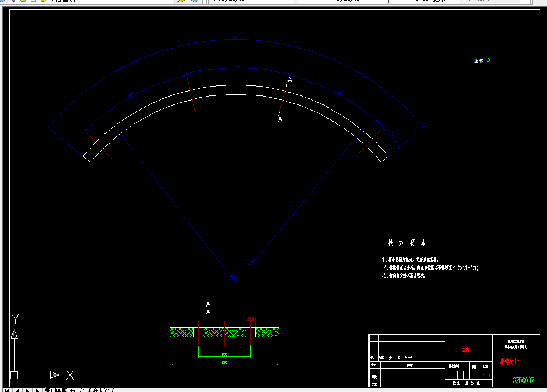Select the technical note containing 2.5MPa
This screenshot has width=547, height=392.
coord(430,267)
